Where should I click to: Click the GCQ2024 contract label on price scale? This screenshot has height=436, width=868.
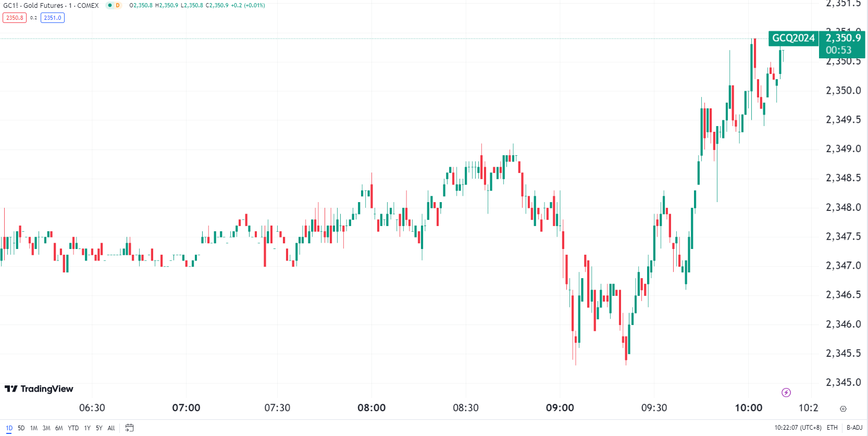coord(793,38)
